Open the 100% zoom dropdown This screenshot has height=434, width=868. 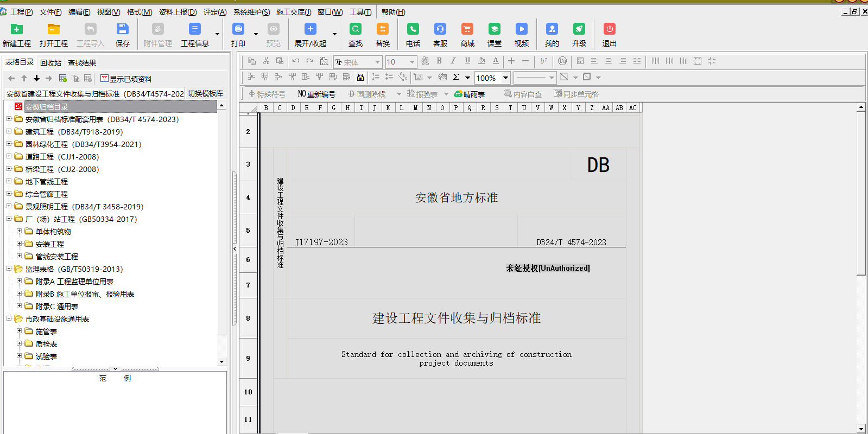pyautogui.click(x=505, y=78)
